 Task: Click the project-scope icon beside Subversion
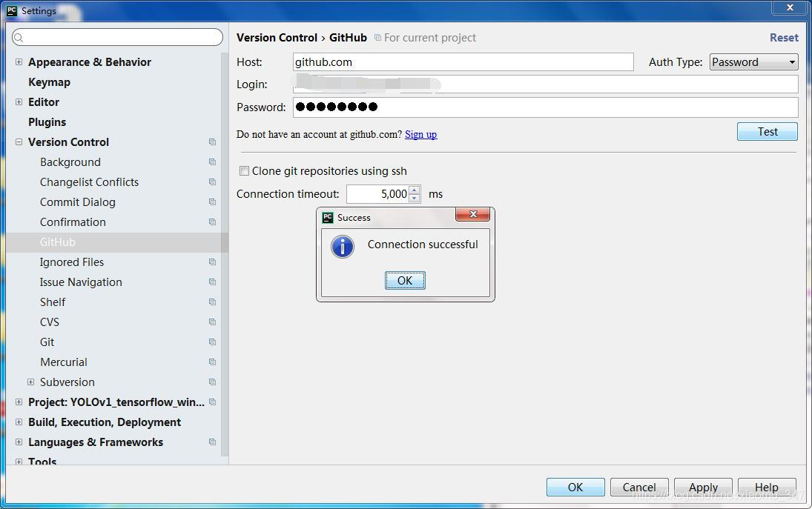[212, 382]
